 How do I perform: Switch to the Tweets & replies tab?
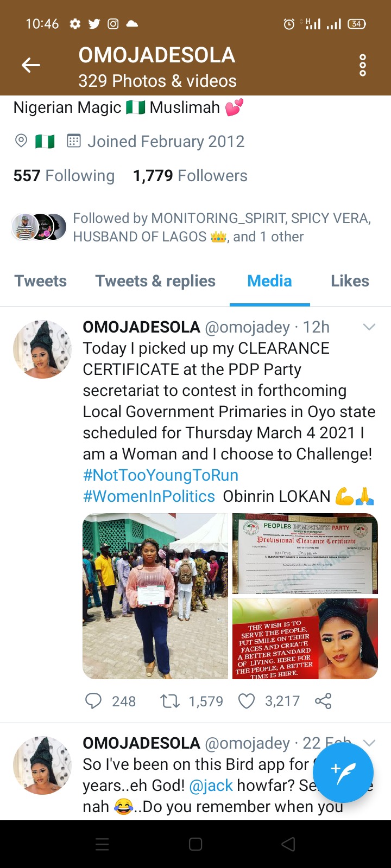click(x=155, y=281)
